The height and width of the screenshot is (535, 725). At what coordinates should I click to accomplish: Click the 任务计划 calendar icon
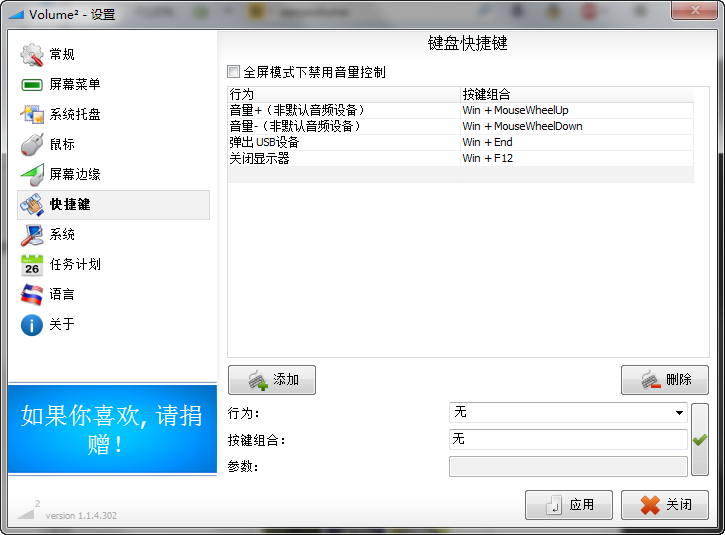click(31, 265)
